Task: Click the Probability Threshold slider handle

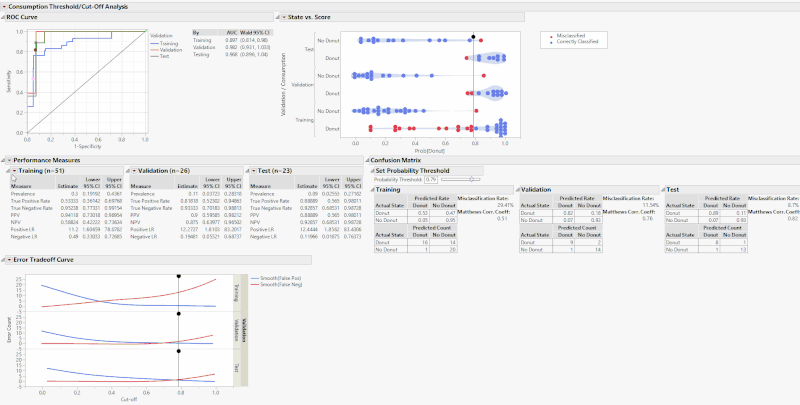Action: [x=472, y=179]
